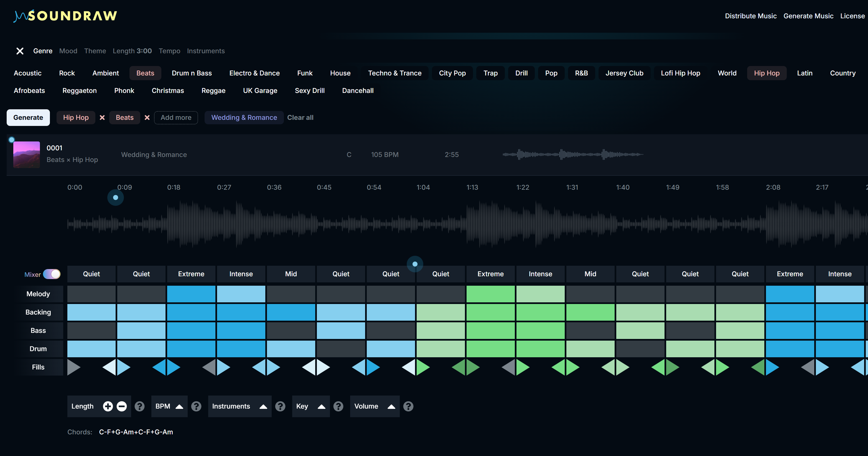Switch to the Theme filter tab

click(95, 51)
